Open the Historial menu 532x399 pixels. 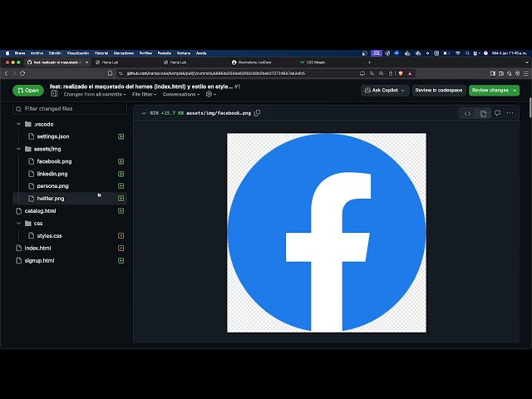click(x=101, y=53)
